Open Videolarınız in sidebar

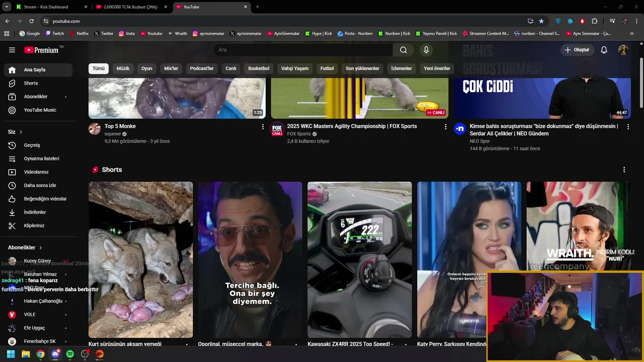[38, 172]
